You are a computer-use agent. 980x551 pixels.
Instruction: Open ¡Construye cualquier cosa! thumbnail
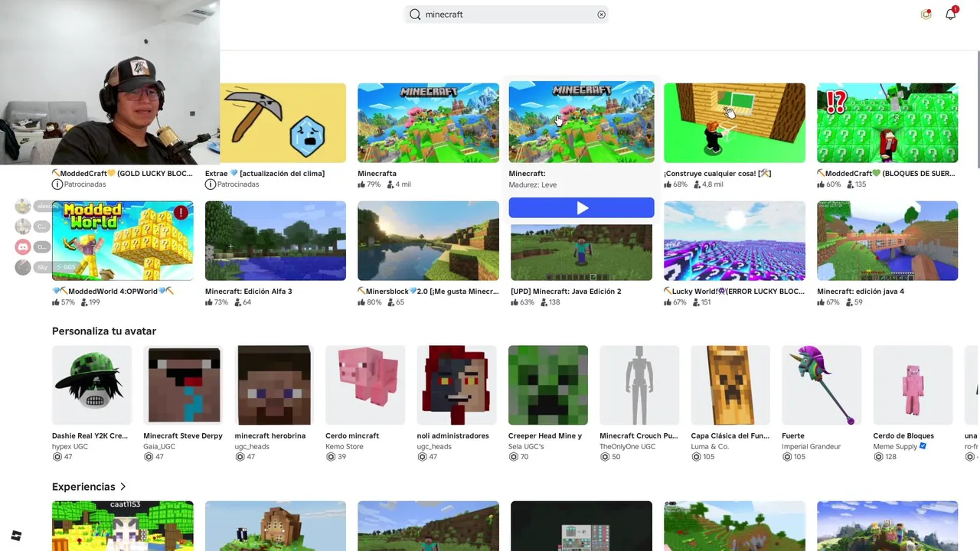[734, 122]
